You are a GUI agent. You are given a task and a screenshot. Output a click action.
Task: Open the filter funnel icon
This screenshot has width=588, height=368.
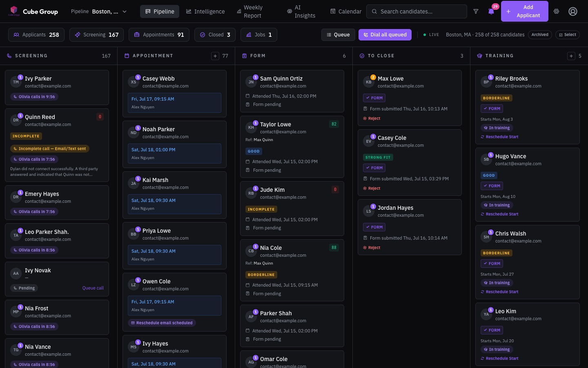click(x=476, y=11)
